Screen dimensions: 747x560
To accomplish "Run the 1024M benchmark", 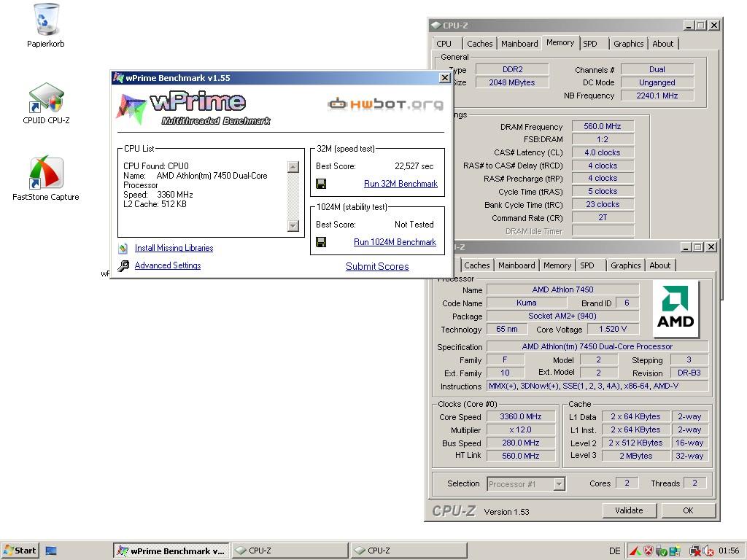I will coord(395,242).
